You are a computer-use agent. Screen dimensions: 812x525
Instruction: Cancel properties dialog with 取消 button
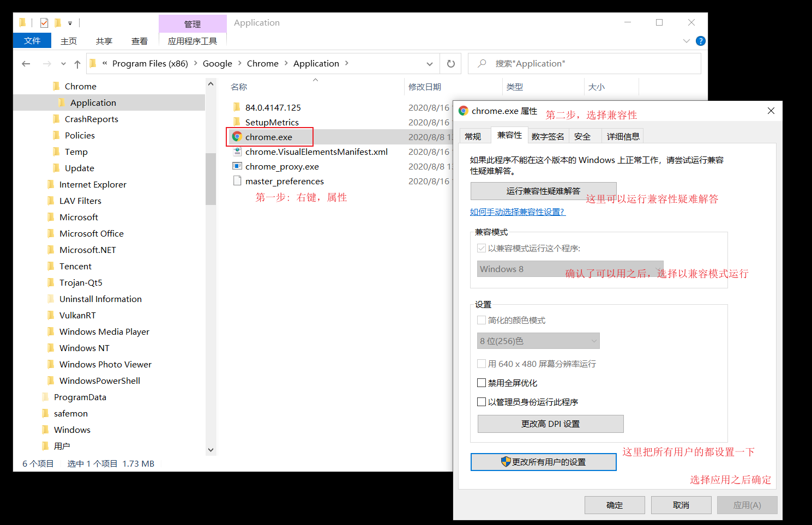tap(681, 505)
